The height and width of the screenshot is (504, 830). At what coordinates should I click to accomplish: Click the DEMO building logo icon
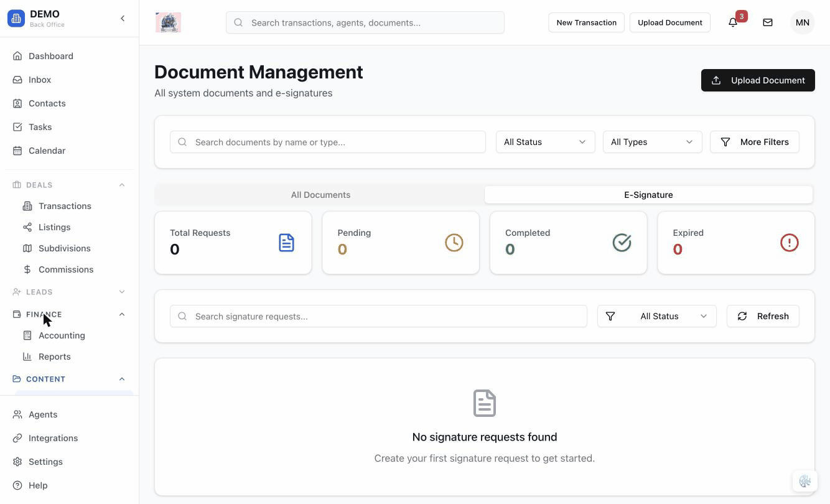[x=16, y=19]
